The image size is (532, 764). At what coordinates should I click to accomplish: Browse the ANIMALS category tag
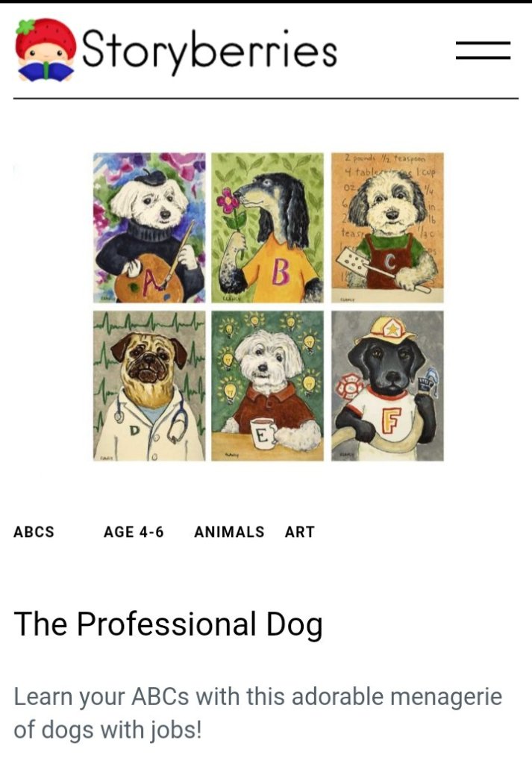[x=229, y=532]
